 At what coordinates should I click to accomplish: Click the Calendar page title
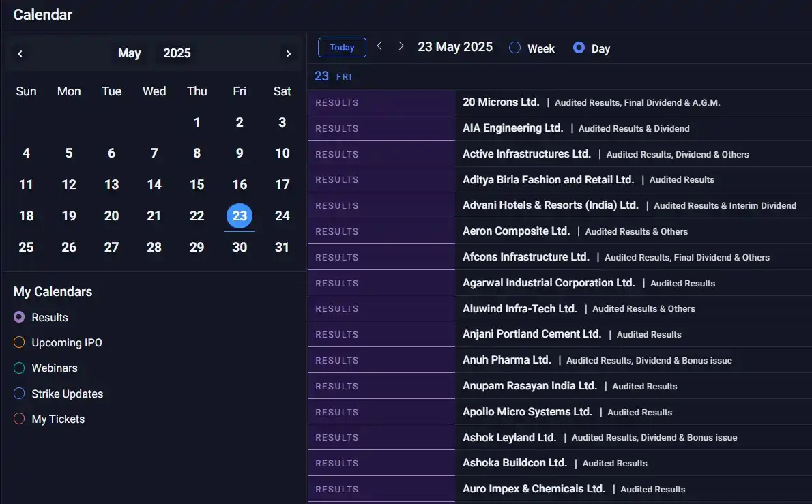42,14
